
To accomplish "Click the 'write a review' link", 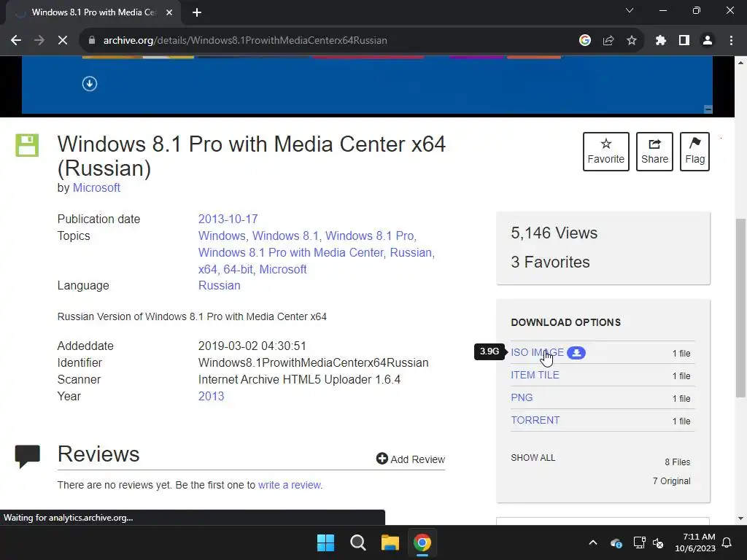I will (289, 485).
